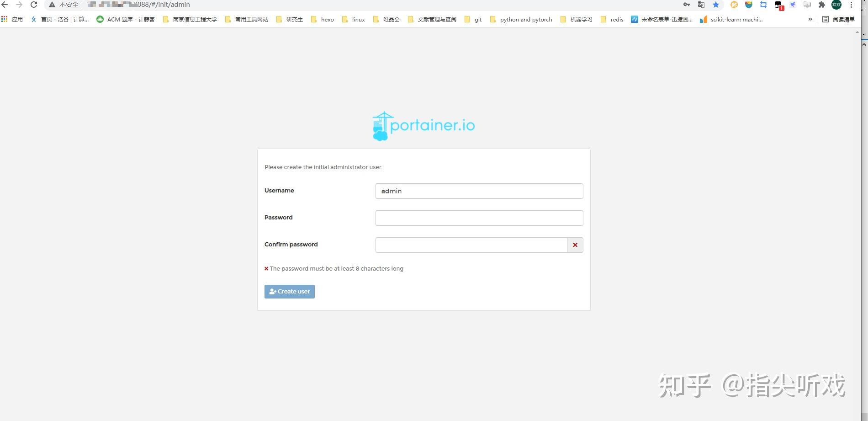Focus the Username field containing admin
This screenshot has width=868, height=421.
tap(479, 191)
